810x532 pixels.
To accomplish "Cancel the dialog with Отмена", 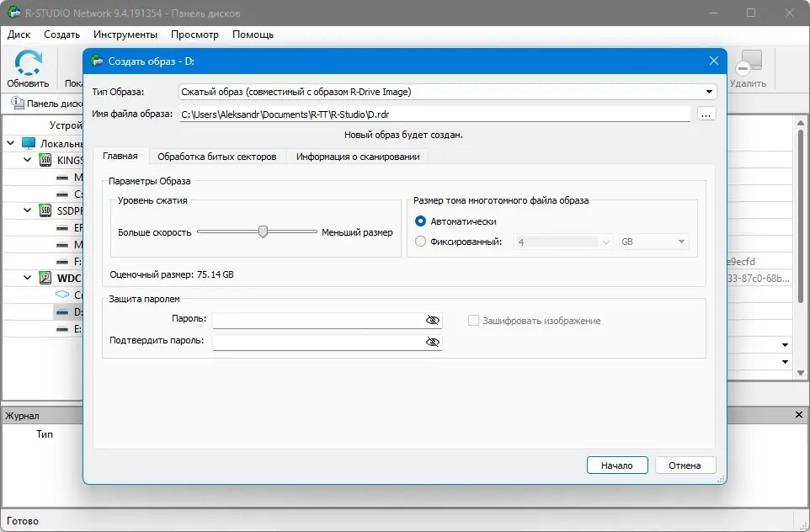I will coord(685,465).
